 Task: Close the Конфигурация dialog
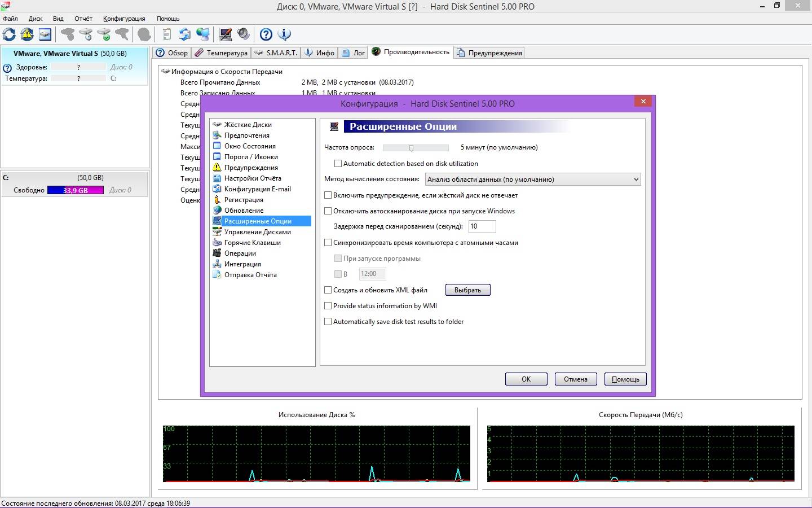pyautogui.click(x=643, y=102)
